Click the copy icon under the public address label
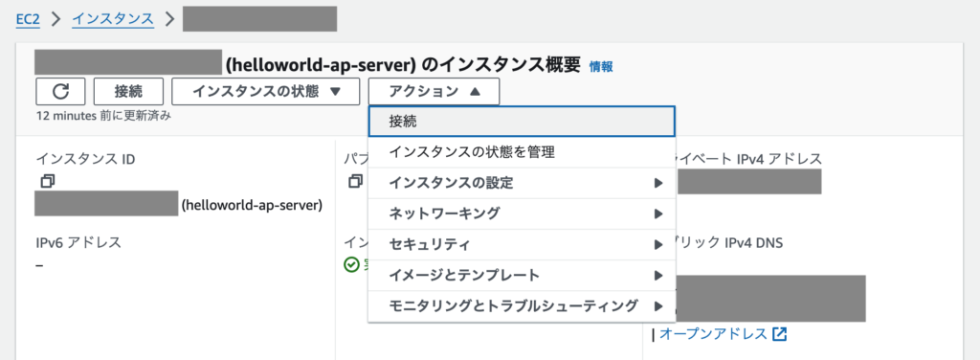The height and width of the screenshot is (360, 980). (x=356, y=181)
